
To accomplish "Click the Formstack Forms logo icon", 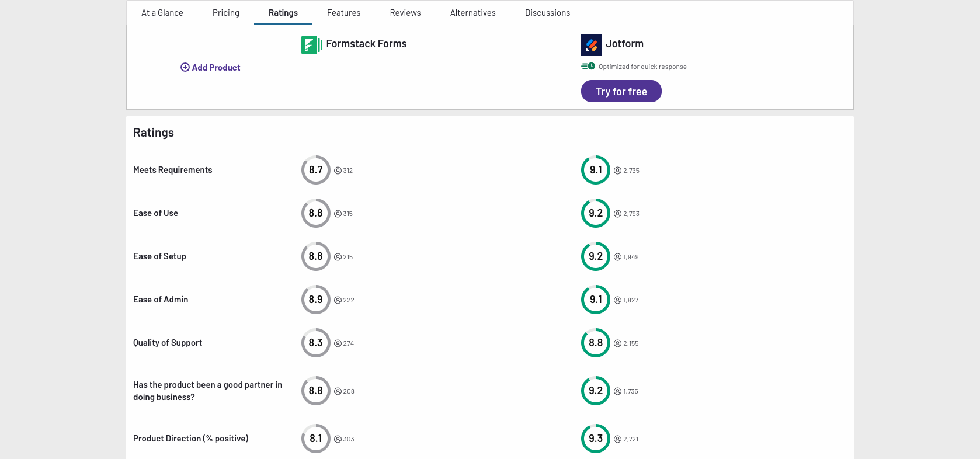I will coord(312,45).
